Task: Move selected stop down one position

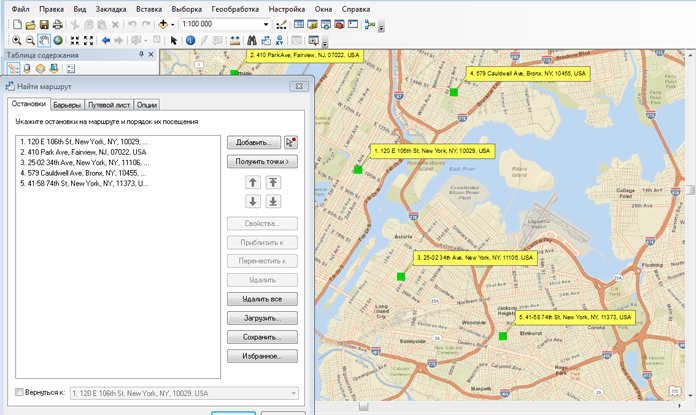Action: (253, 201)
